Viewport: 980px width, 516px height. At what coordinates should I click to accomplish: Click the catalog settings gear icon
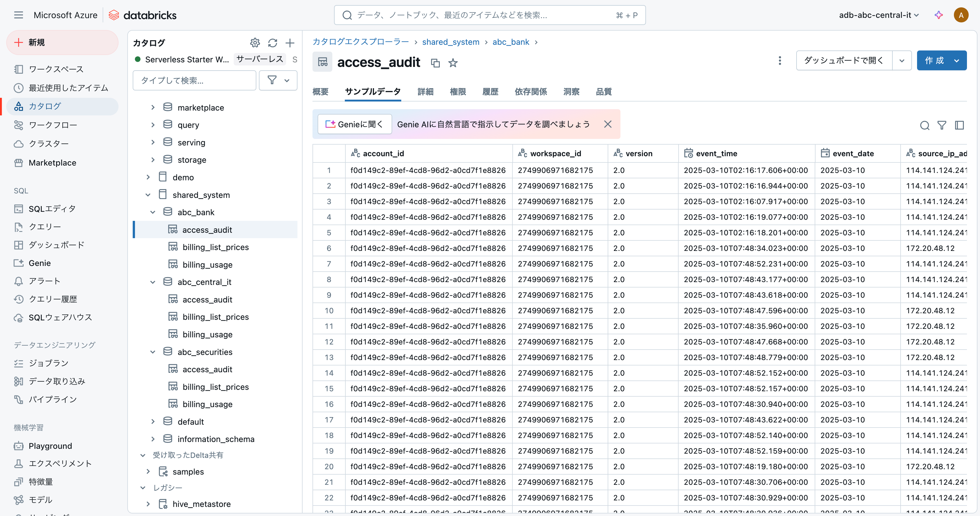(255, 43)
